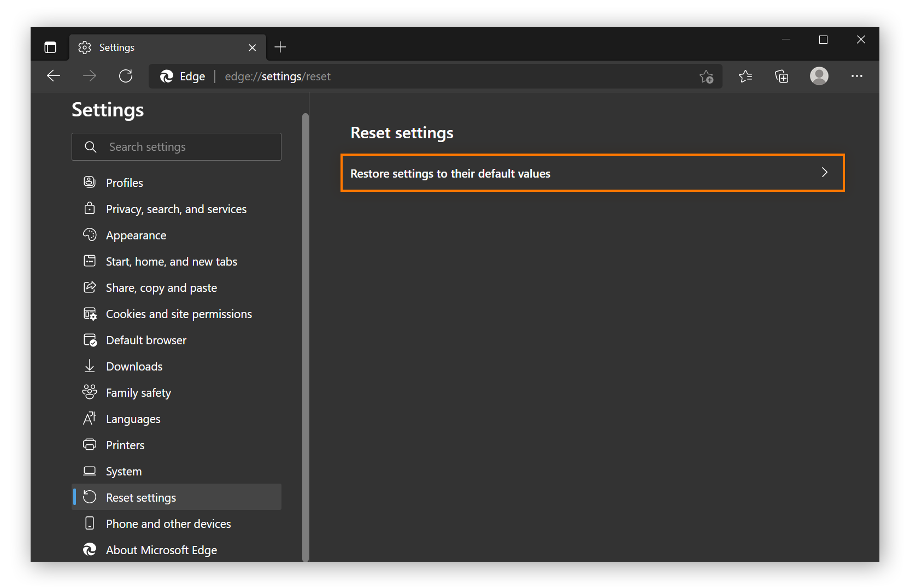Open the Favorites list icon
This screenshot has width=910, height=588.
[745, 77]
